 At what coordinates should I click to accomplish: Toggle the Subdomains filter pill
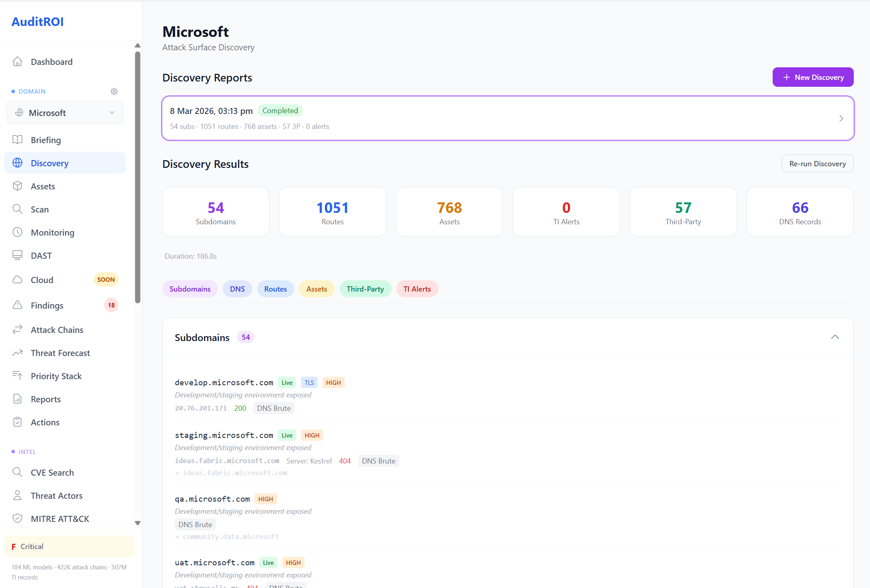190,289
